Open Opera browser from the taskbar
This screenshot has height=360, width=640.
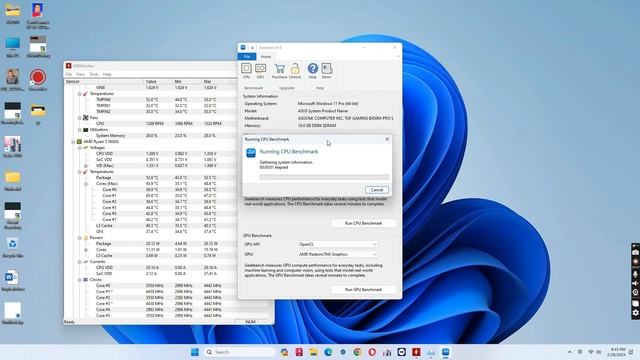pos(372,352)
